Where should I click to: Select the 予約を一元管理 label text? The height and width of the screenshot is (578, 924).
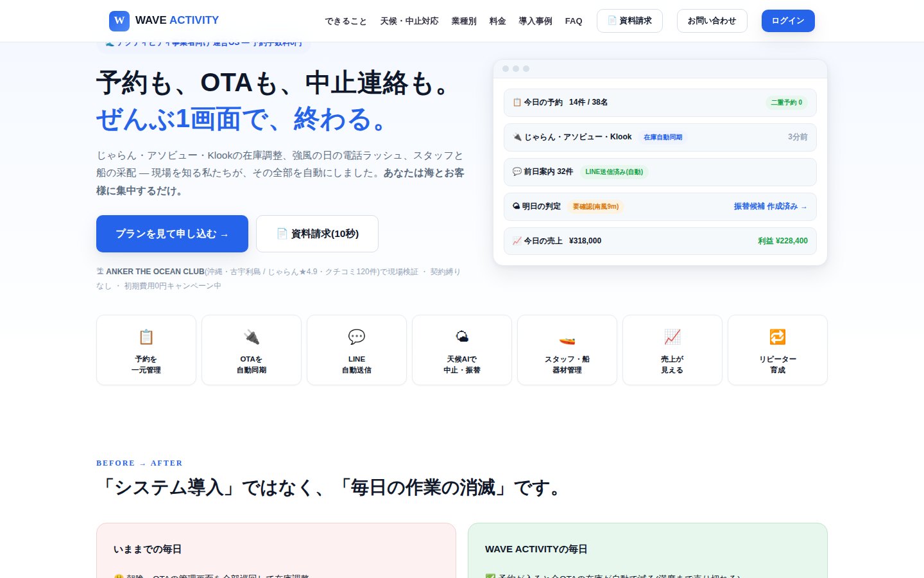[146, 365]
